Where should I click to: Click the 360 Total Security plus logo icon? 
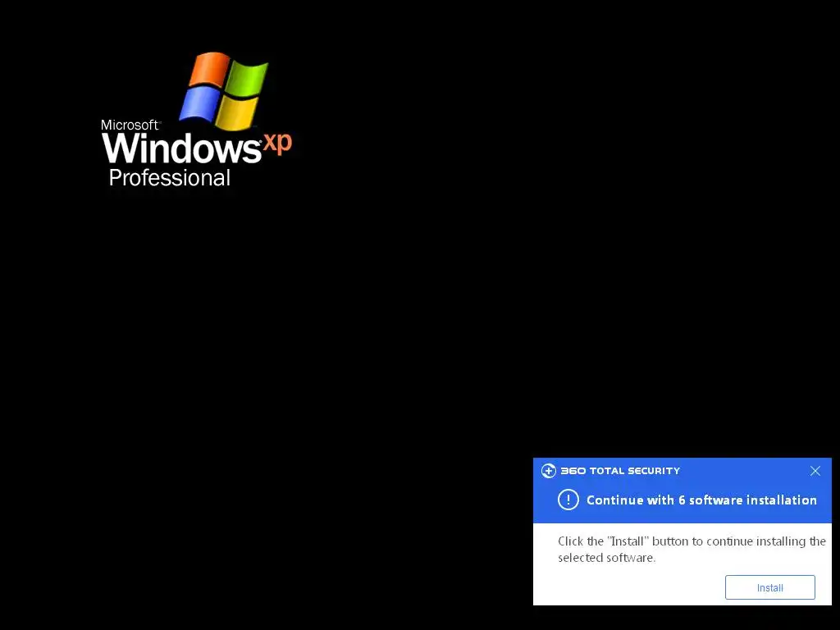(x=549, y=471)
